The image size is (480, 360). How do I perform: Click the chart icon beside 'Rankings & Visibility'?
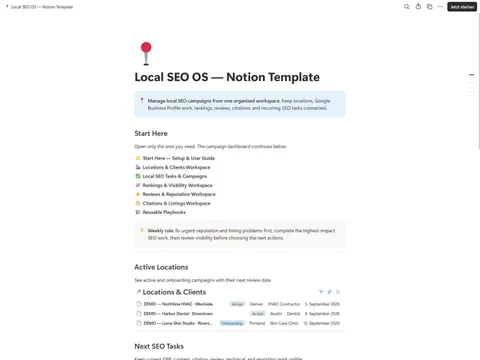click(x=138, y=185)
